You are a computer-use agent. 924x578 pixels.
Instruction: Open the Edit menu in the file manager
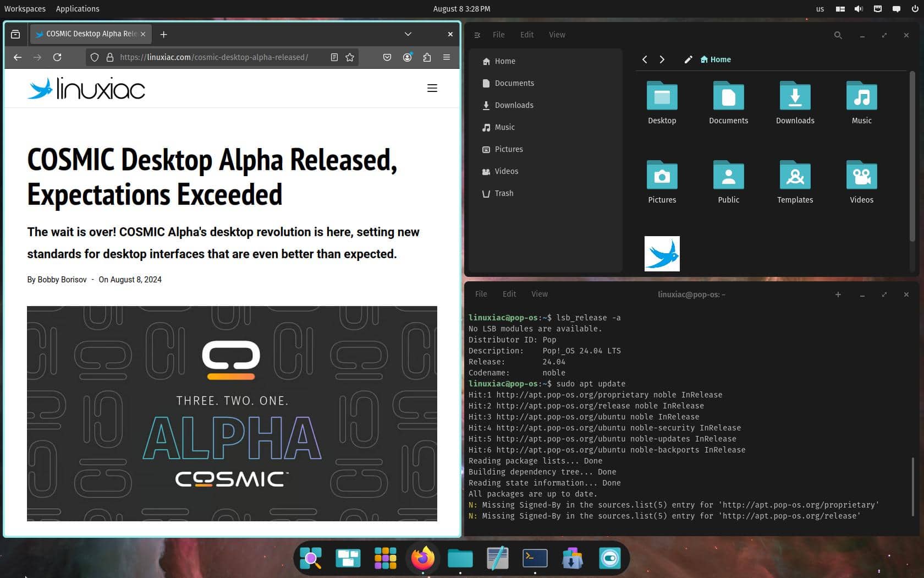(526, 34)
